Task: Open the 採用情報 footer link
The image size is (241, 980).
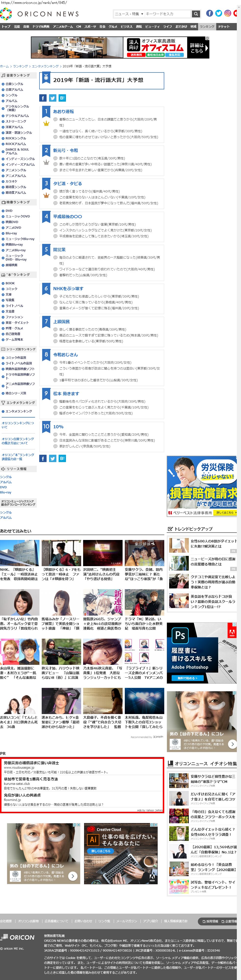Action: 210,921
